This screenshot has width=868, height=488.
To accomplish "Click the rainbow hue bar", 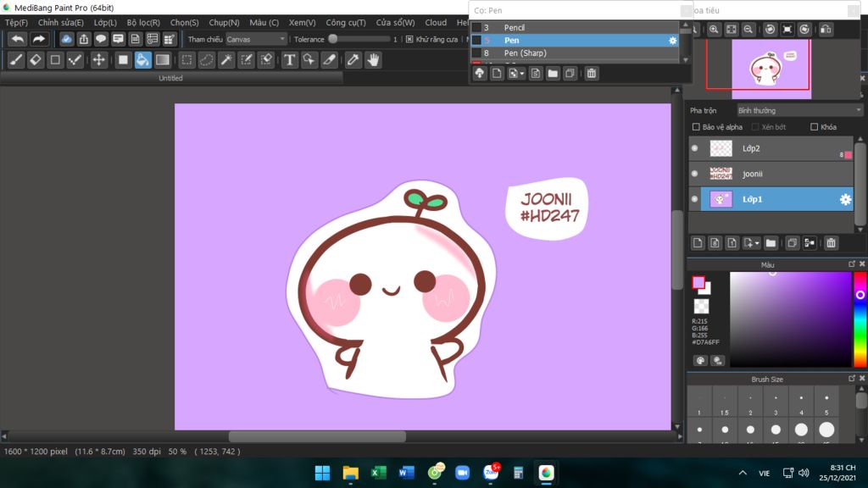I will click(x=860, y=319).
